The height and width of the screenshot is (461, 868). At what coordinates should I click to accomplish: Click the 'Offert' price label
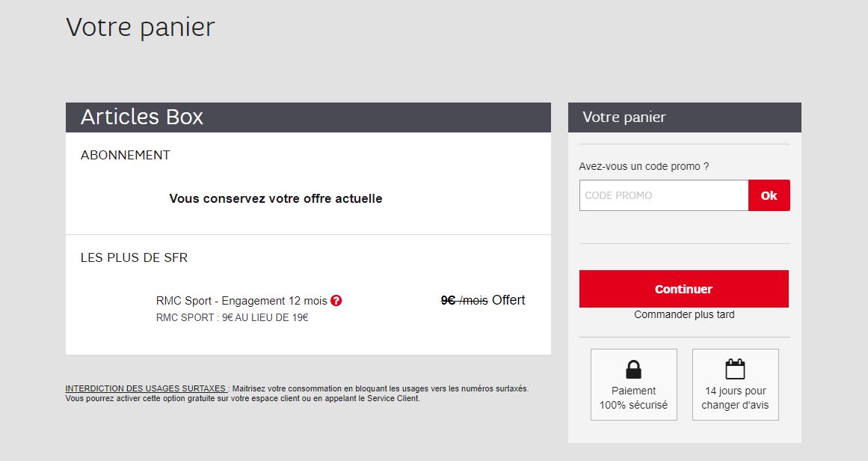[510, 299]
